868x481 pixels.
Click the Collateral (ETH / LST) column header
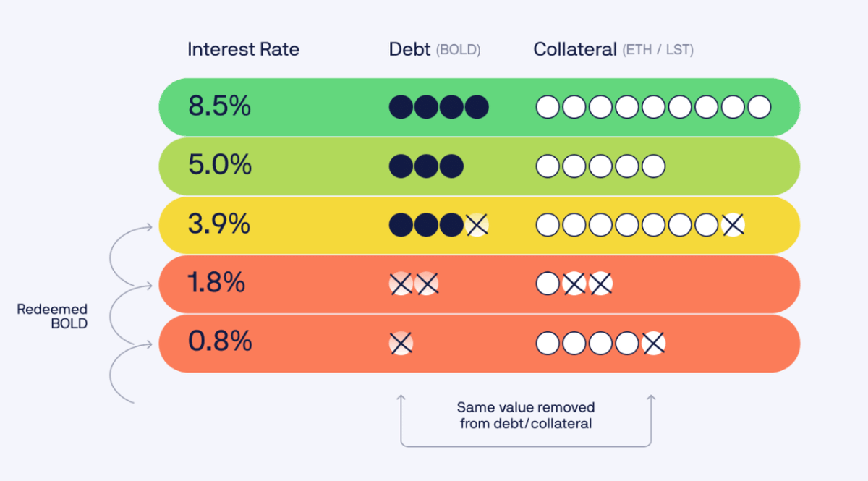coord(613,49)
